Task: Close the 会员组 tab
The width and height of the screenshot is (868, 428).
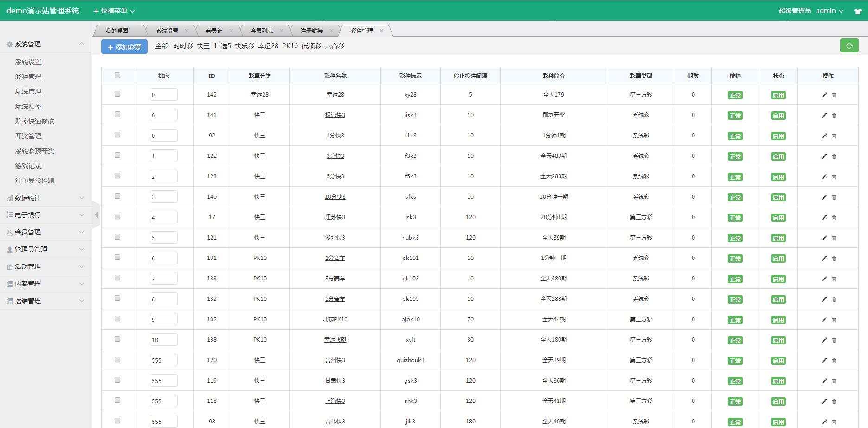Action: click(x=231, y=31)
